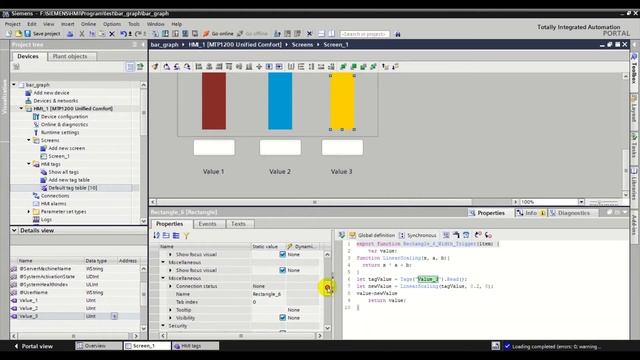Viewport: 640px width, 360px height.
Task: Click the screen editor horizontal scrollbar
Action: 314,202
